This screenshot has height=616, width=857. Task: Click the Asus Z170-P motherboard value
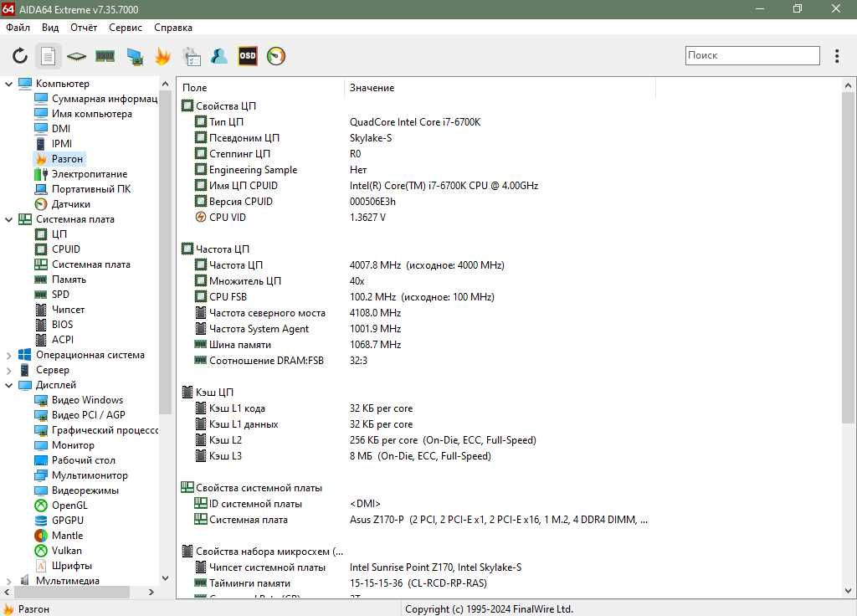pyautogui.click(x=499, y=520)
